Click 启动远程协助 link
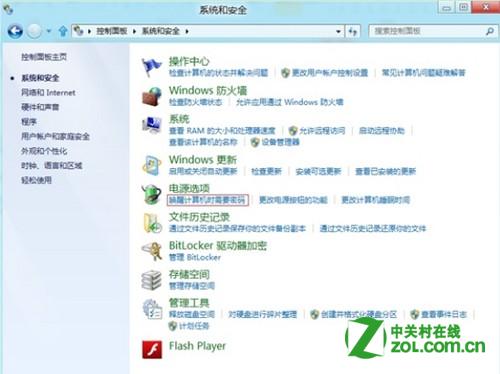The height and width of the screenshot is (374, 500). (382, 130)
